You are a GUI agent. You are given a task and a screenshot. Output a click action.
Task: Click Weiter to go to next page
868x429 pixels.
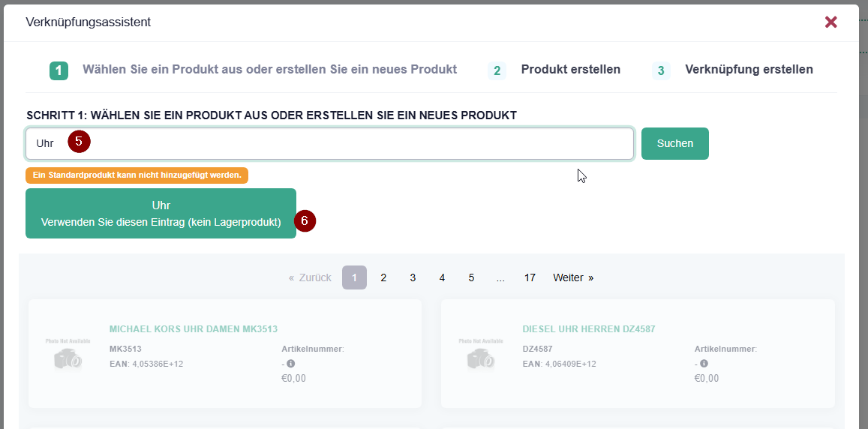click(573, 277)
